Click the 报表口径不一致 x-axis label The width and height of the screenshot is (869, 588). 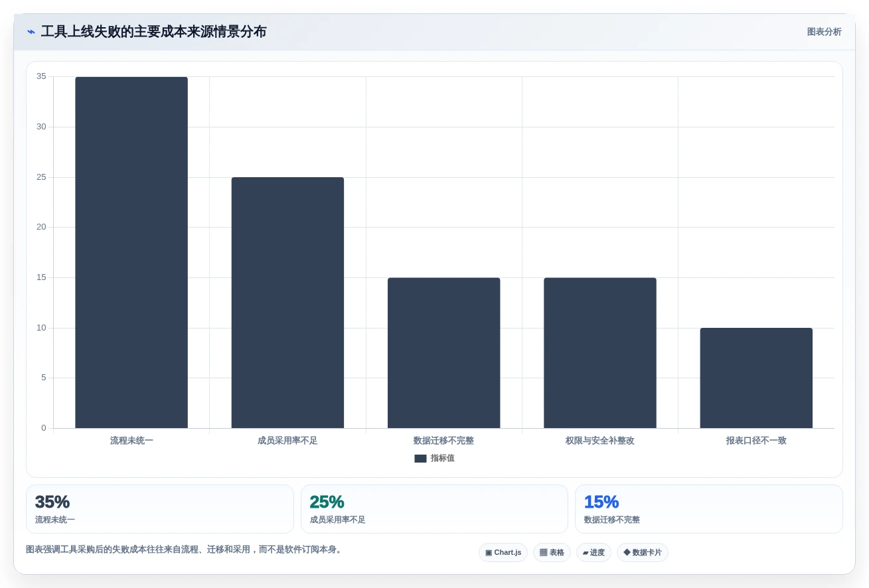tap(756, 441)
